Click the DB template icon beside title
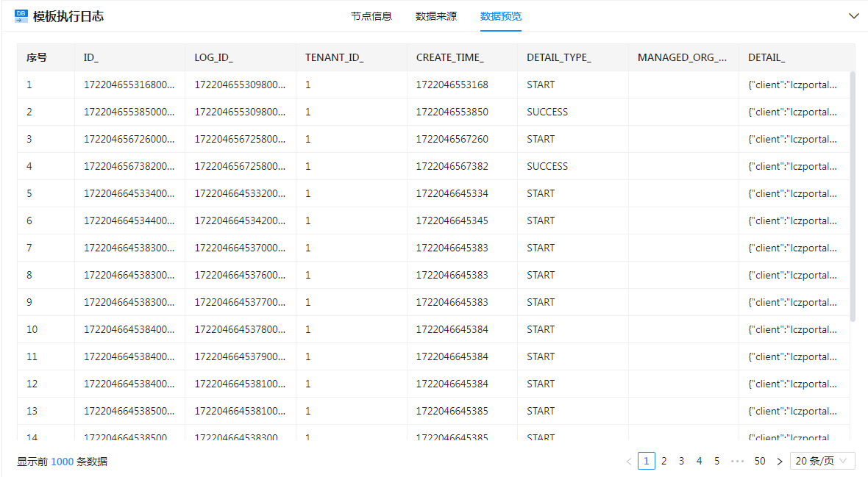Image resolution: width=868 pixels, height=477 pixels. 21,15
